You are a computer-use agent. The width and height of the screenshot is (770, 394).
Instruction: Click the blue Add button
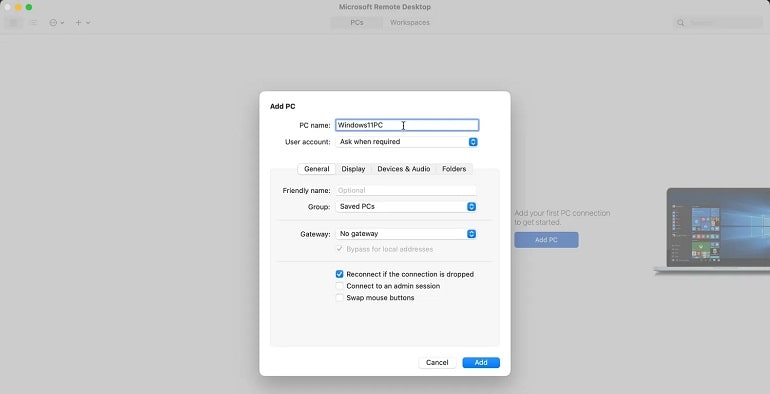point(481,363)
